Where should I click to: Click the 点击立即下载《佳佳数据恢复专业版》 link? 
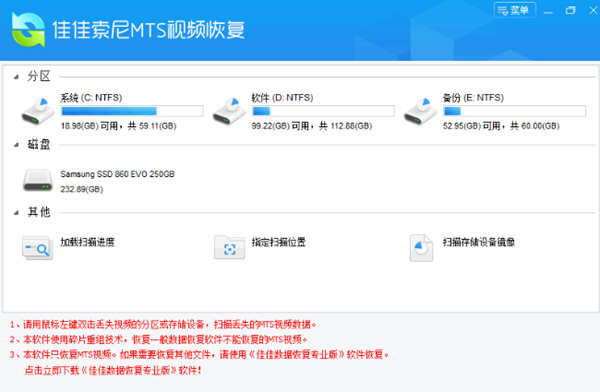(x=113, y=370)
